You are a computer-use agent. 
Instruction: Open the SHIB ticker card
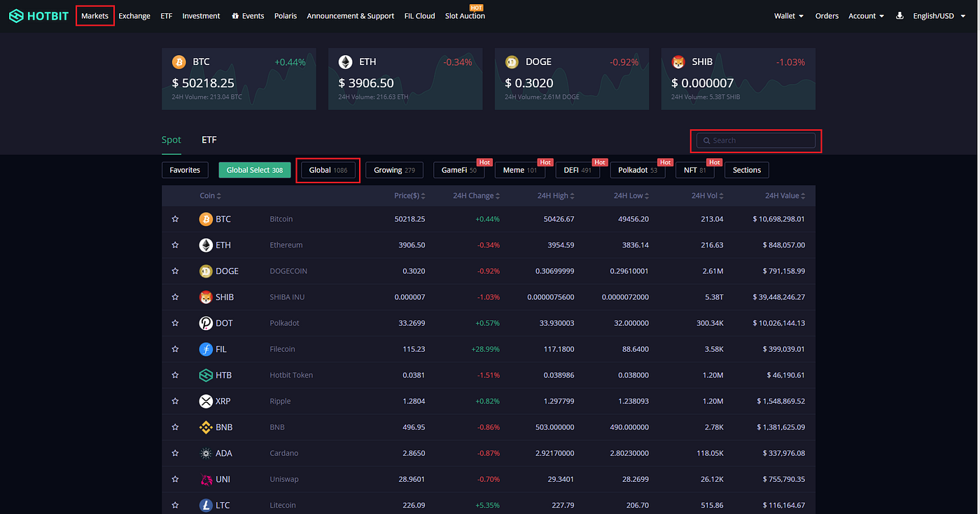pyautogui.click(x=738, y=78)
